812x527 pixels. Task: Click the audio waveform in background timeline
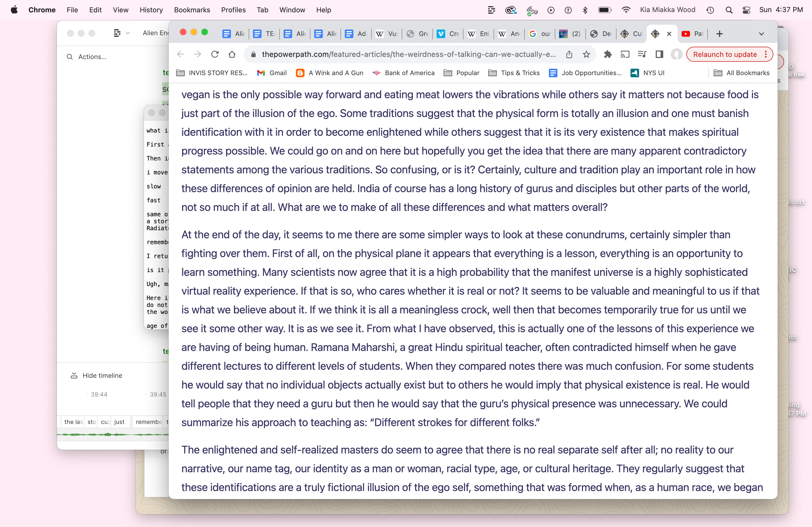(113, 435)
